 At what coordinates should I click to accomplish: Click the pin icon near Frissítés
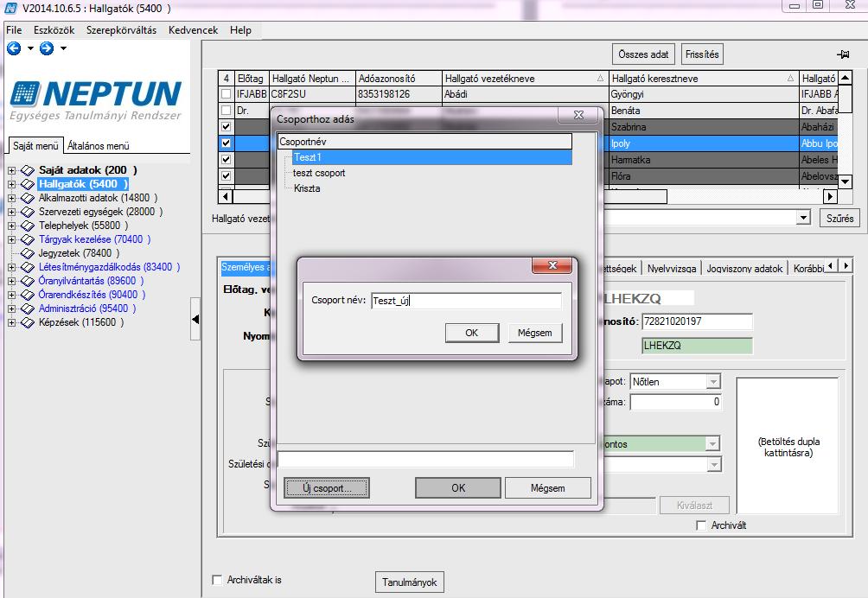(843, 54)
